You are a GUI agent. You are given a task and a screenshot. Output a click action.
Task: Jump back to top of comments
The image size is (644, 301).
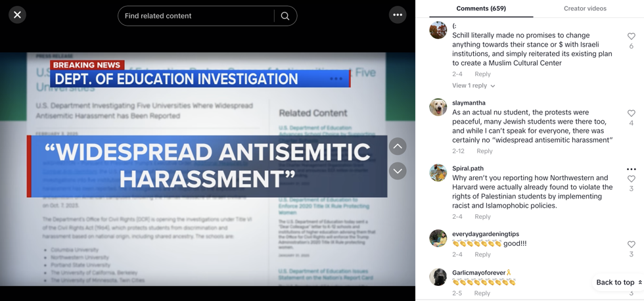click(618, 282)
